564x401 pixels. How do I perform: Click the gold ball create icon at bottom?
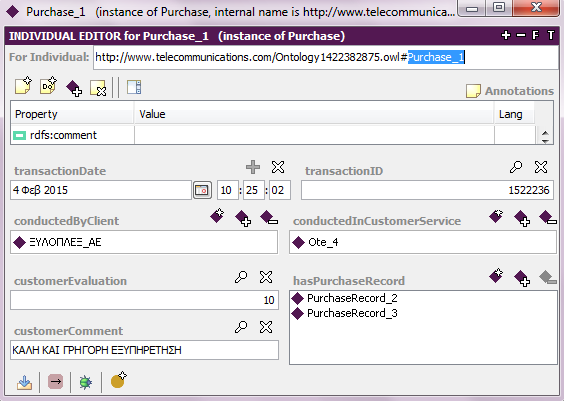point(118,380)
